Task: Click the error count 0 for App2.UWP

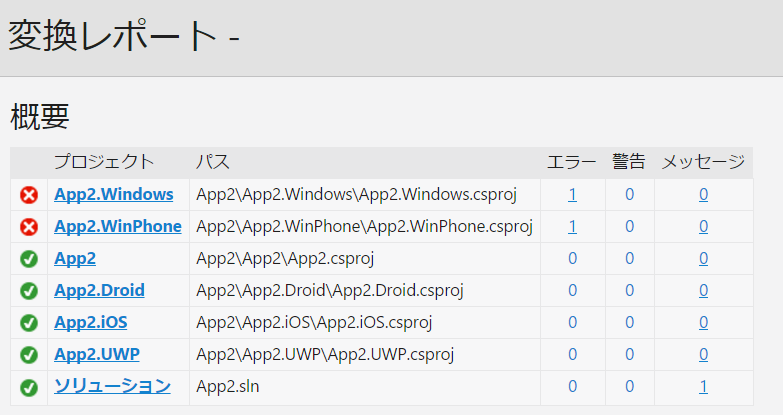Action: [x=573, y=354]
